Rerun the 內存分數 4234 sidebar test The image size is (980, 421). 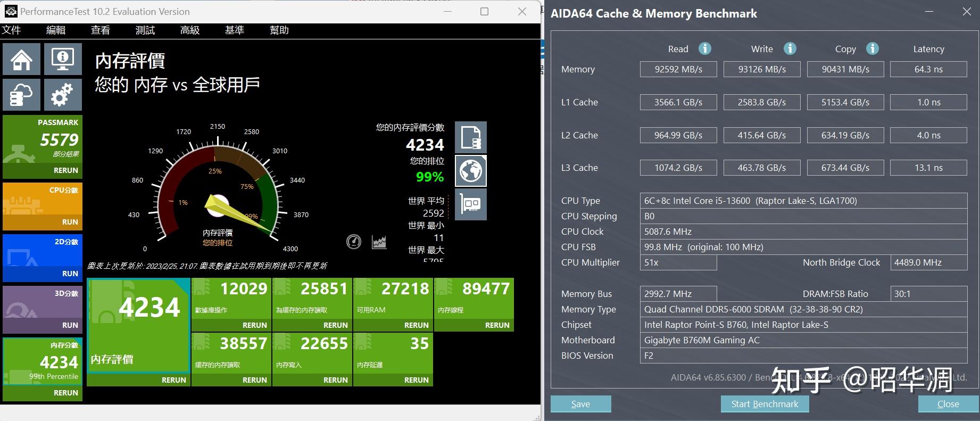tap(65, 393)
